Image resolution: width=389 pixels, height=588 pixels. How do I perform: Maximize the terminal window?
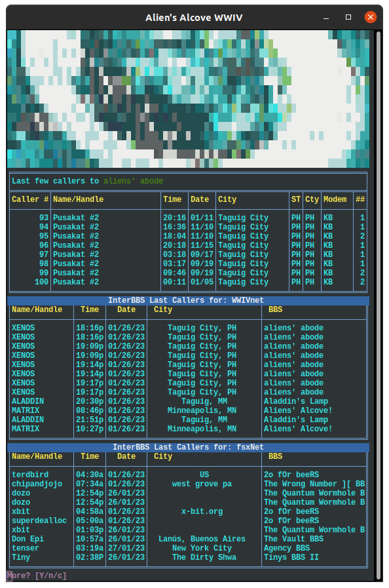pos(348,17)
